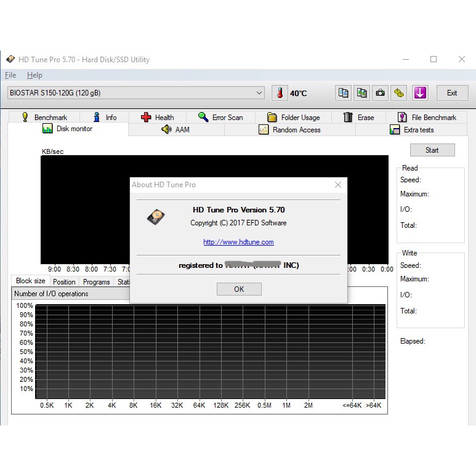Open the options wrench icon

coord(399,93)
